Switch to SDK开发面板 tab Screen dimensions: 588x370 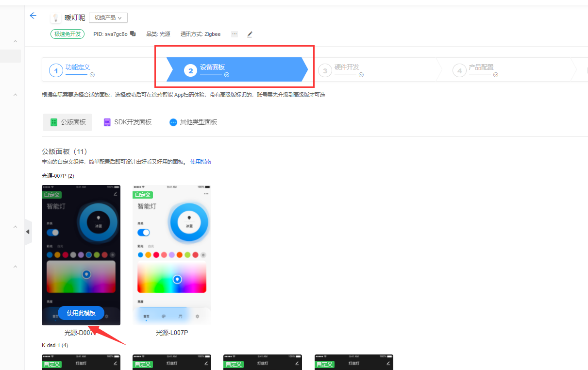128,122
